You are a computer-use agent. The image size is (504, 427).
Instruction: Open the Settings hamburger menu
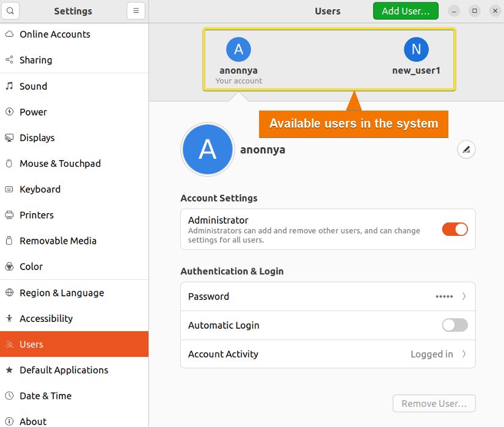click(136, 11)
